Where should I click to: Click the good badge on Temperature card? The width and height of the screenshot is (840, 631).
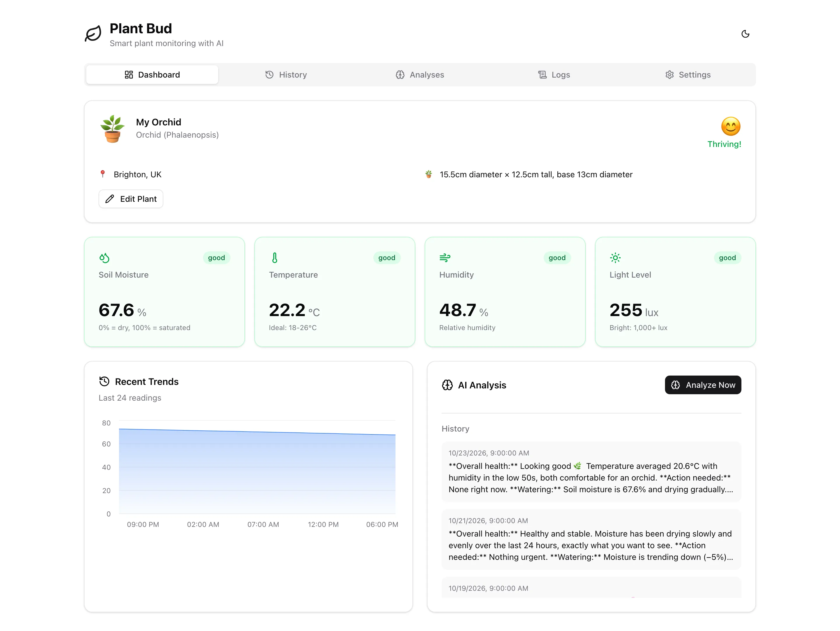pos(386,258)
